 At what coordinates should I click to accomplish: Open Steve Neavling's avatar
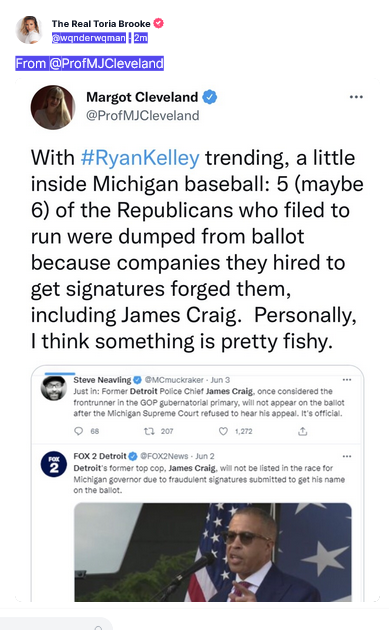click(x=54, y=388)
